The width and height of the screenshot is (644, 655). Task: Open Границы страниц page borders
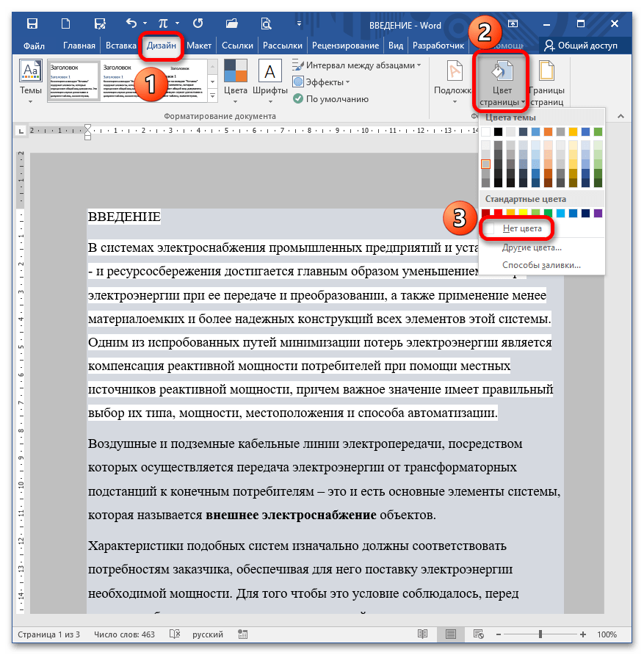coord(546,83)
